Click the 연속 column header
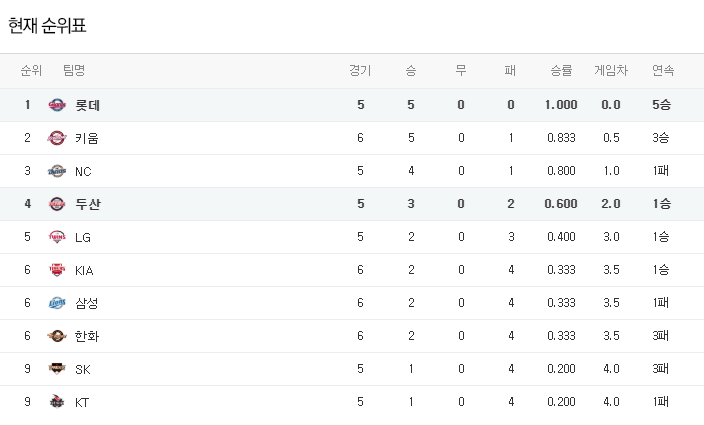The image size is (704, 425). click(662, 71)
